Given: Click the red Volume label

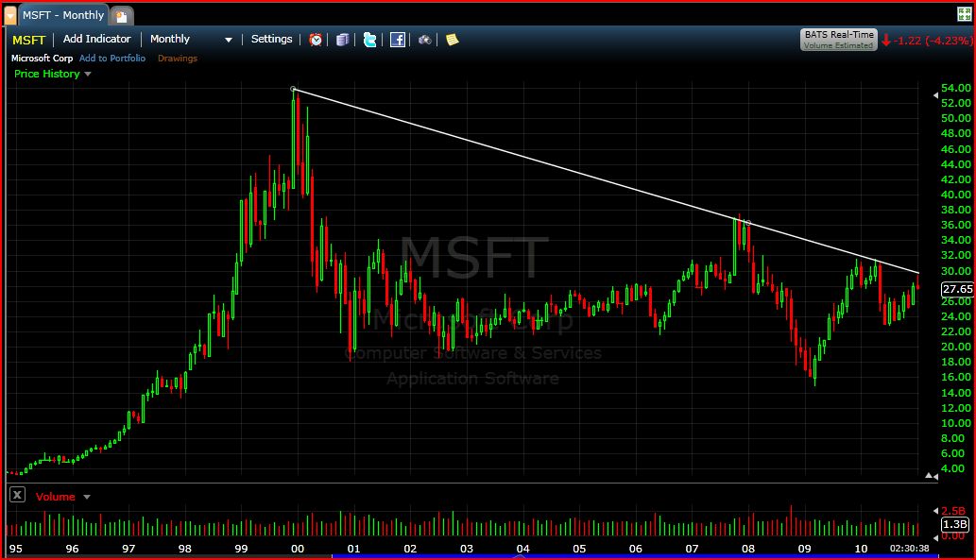Looking at the screenshot, I should click(x=56, y=497).
